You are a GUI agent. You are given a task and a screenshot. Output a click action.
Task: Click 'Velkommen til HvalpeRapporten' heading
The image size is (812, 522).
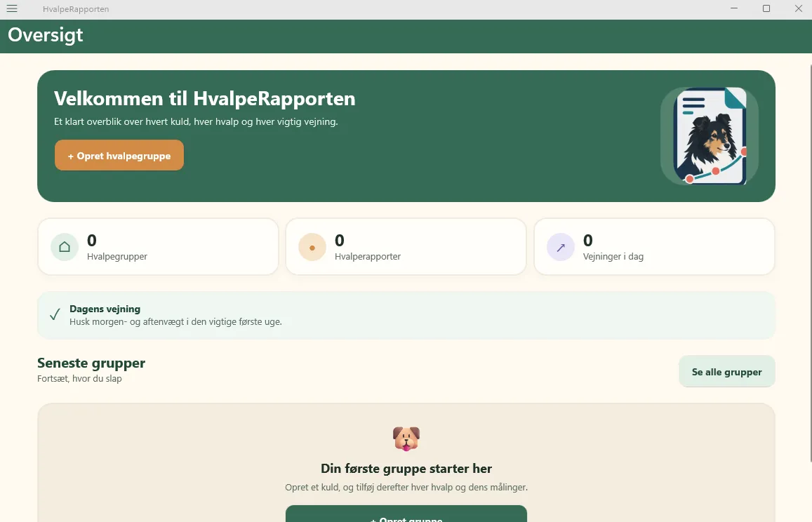click(x=204, y=98)
